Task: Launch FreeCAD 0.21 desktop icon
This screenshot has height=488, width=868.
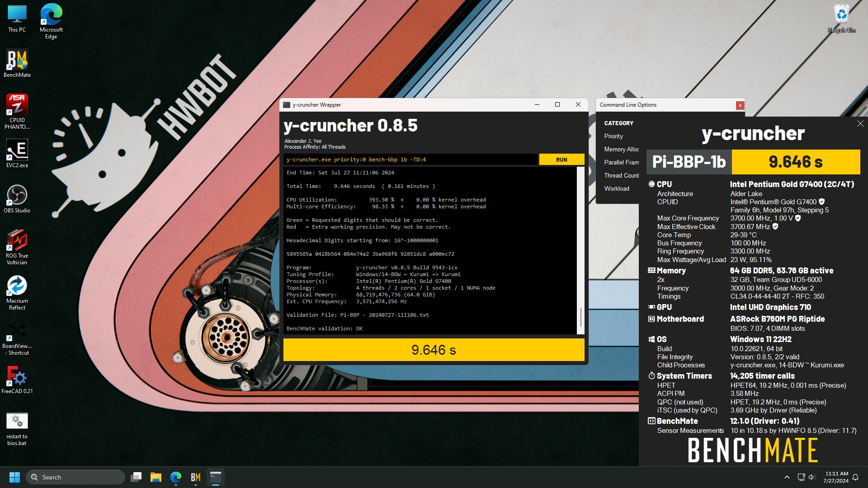Action: tap(17, 380)
